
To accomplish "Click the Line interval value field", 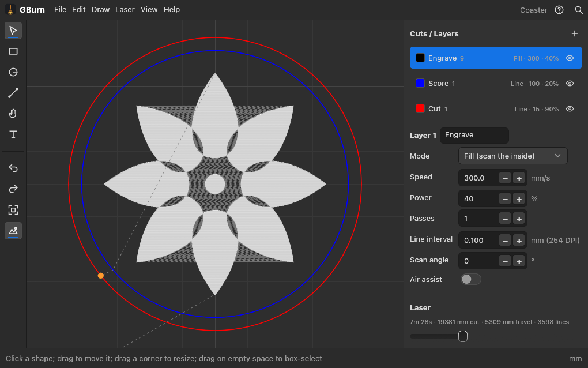I will point(479,241).
